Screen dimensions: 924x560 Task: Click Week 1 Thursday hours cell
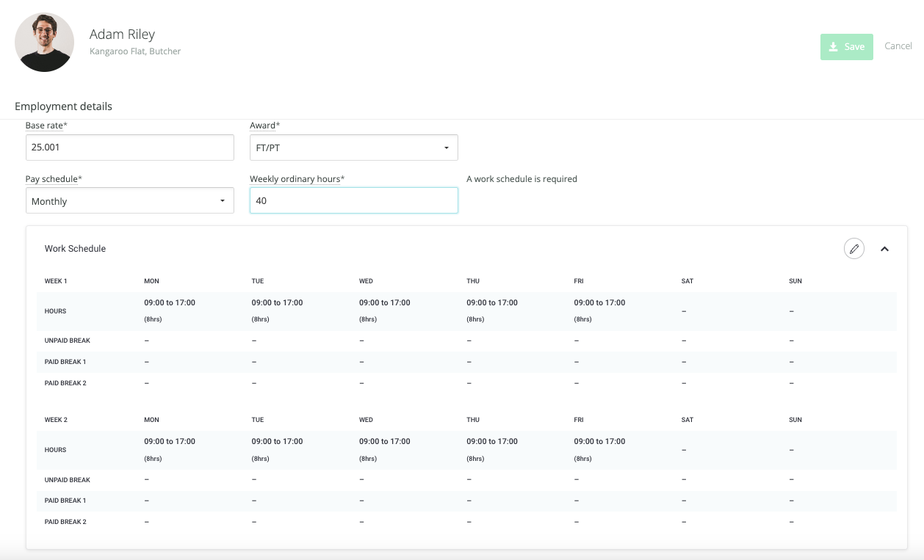(x=491, y=310)
